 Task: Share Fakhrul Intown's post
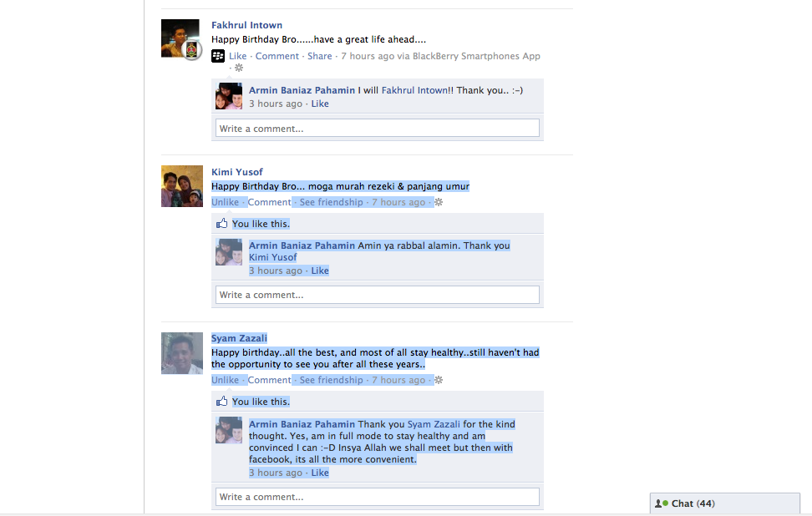click(319, 56)
